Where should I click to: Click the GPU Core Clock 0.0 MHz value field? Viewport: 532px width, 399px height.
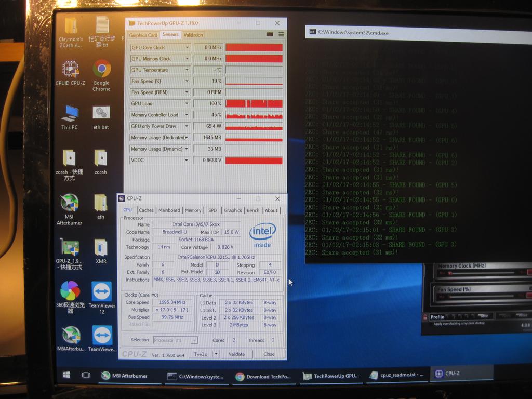208,47
